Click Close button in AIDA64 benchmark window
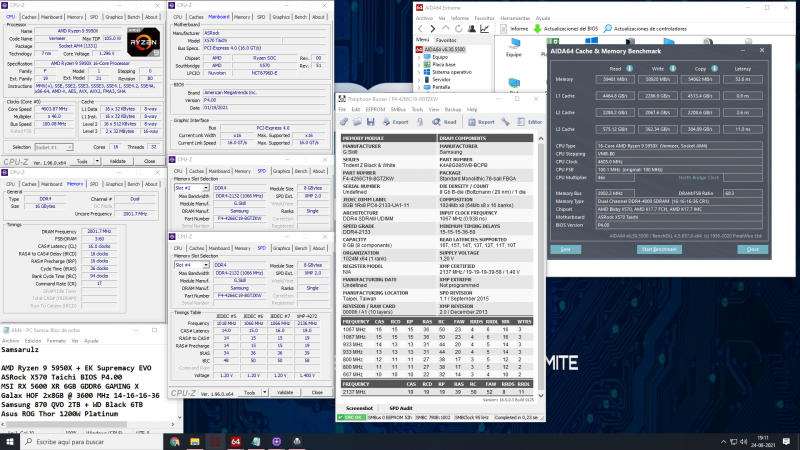Image resolution: width=800 pixels, height=450 pixels. coord(753,249)
